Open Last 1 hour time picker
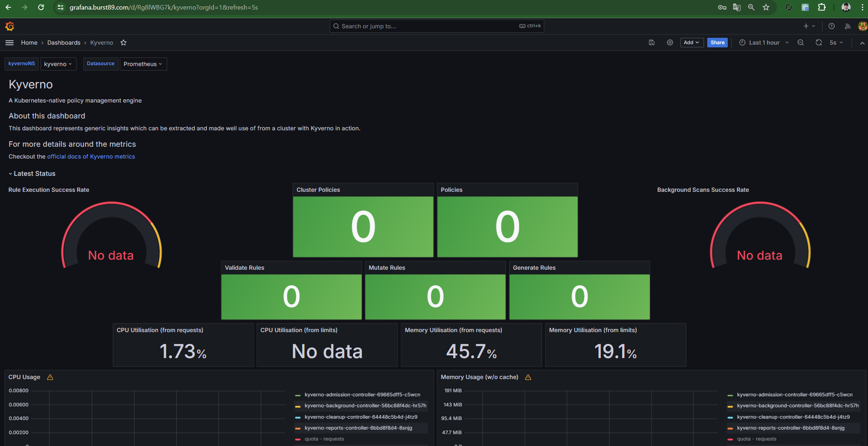868x446 pixels. [764, 43]
